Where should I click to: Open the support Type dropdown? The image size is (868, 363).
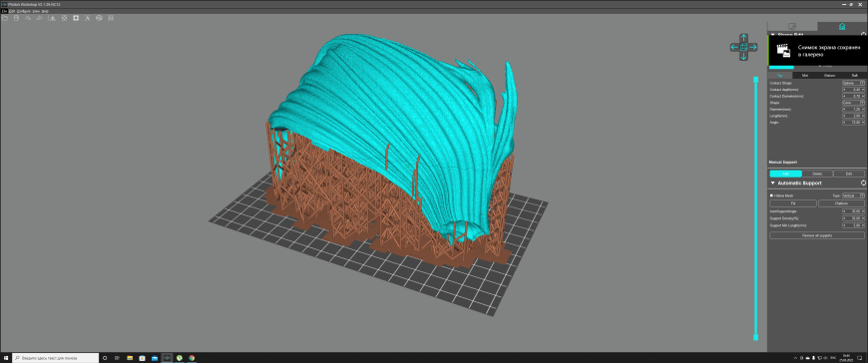(853, 195)
